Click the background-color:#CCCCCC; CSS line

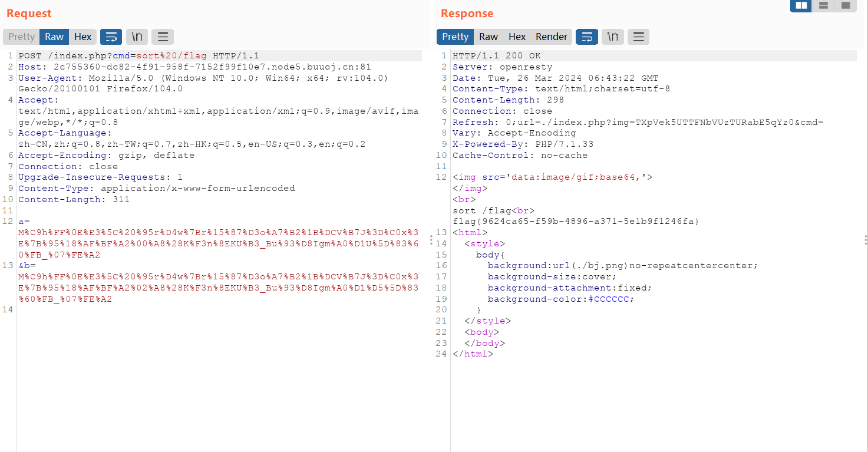pos(560,299)
